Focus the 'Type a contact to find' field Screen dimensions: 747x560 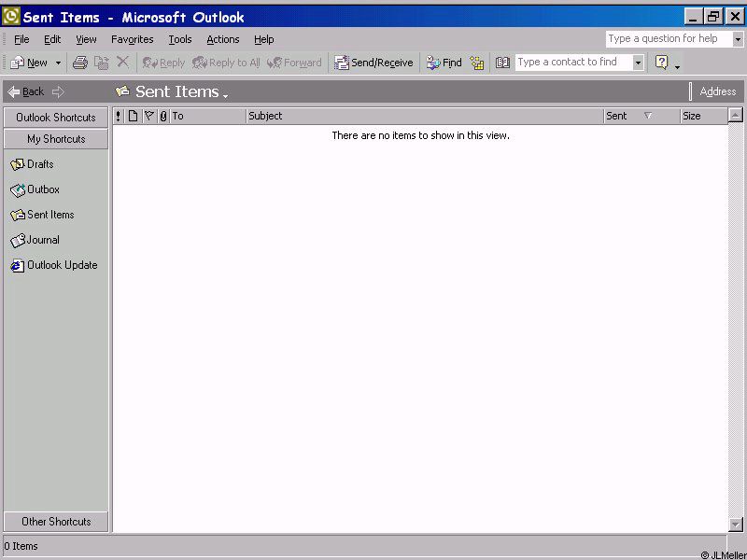[573, 62]
